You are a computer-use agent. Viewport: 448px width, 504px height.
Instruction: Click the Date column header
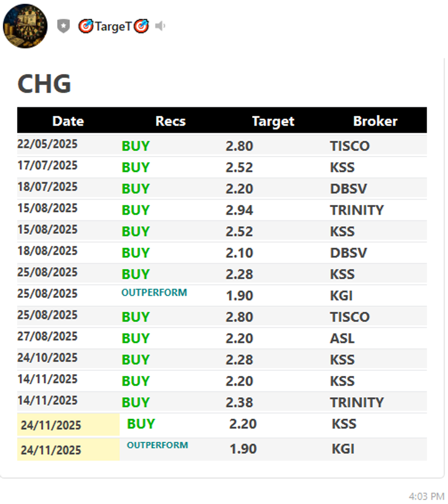point(68,121)
